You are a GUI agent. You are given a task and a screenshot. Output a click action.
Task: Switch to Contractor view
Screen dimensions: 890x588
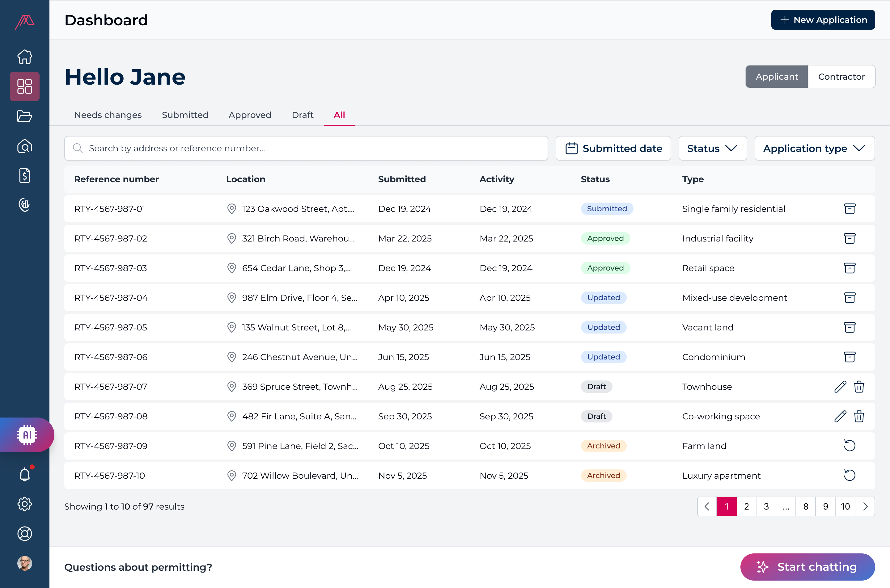(x=841, y=77)
